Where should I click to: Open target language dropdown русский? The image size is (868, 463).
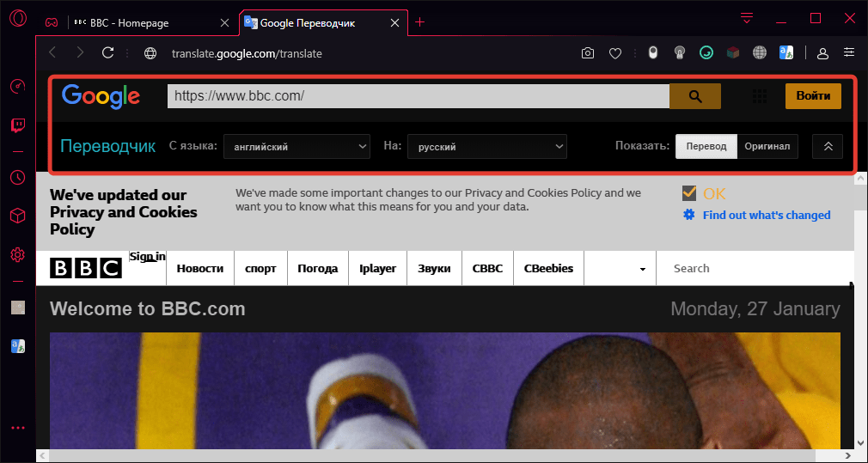486,147
